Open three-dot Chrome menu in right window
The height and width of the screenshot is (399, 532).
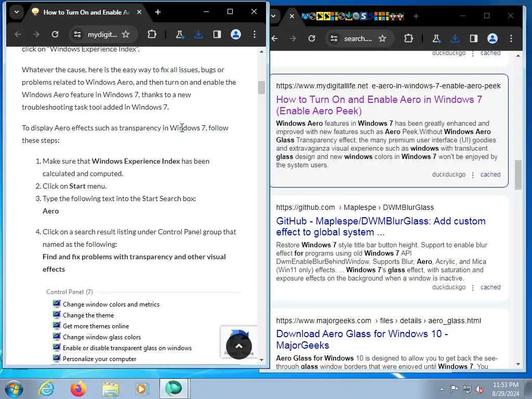click(x=511, y=38)
